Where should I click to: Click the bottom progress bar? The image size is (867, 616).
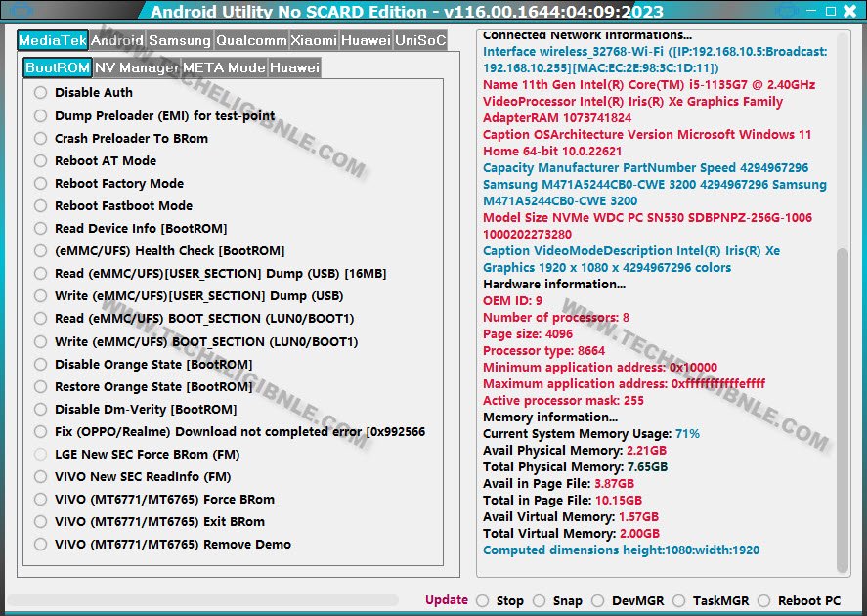[x=202, y=600]
